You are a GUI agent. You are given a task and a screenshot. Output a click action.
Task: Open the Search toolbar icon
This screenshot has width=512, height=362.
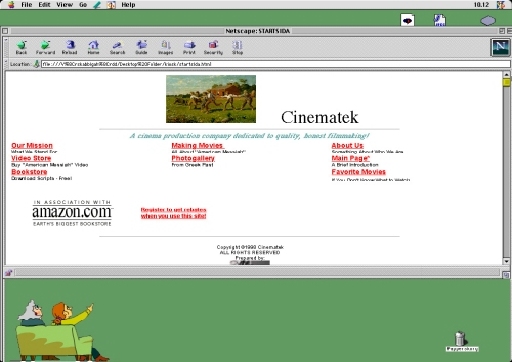tap(117, 47)
